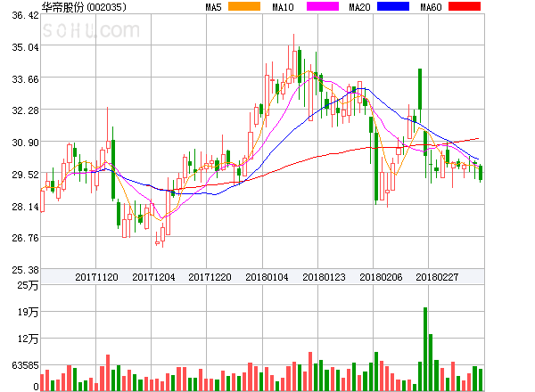Click the orange MA5 legend swatch
The width and height of the screenshot is (535, 392).
point(244,6)
